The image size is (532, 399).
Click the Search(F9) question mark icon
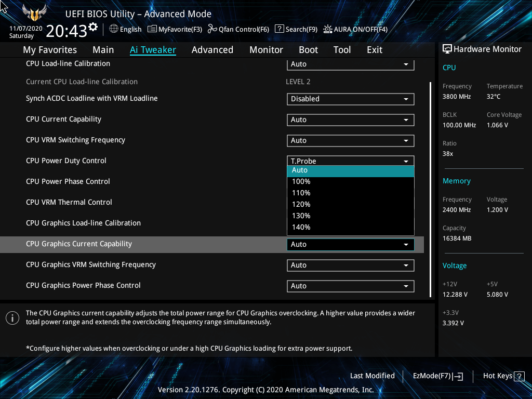pos(279,29)
